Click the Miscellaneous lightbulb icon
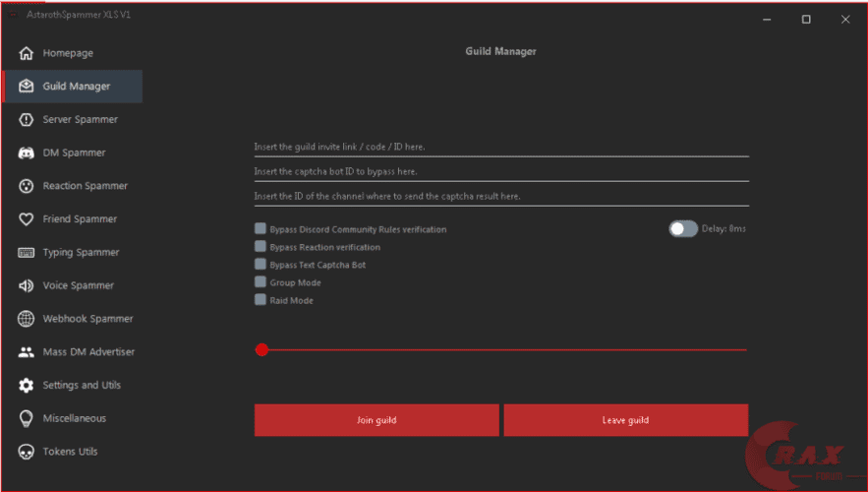The width and height of the screenshot is (868, 492). [x=26, y=418]
